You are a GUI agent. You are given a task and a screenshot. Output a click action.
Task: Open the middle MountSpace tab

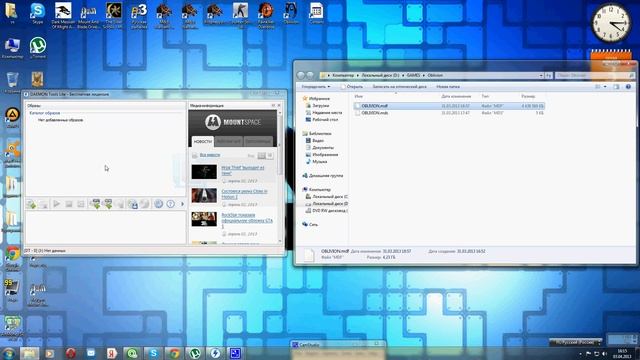(229, 141)
